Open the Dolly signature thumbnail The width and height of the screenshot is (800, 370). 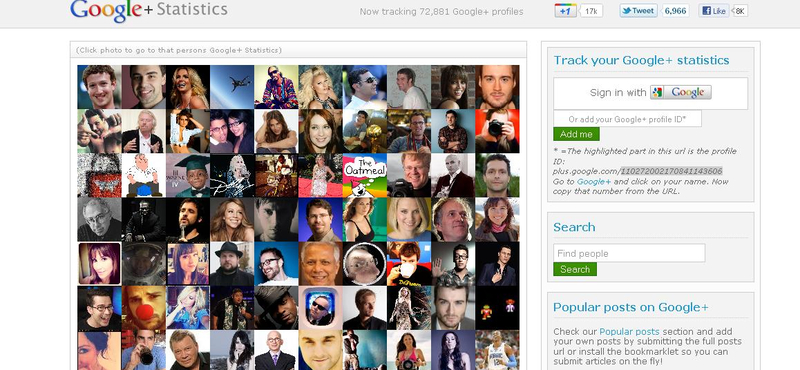(x=232, y=176)
